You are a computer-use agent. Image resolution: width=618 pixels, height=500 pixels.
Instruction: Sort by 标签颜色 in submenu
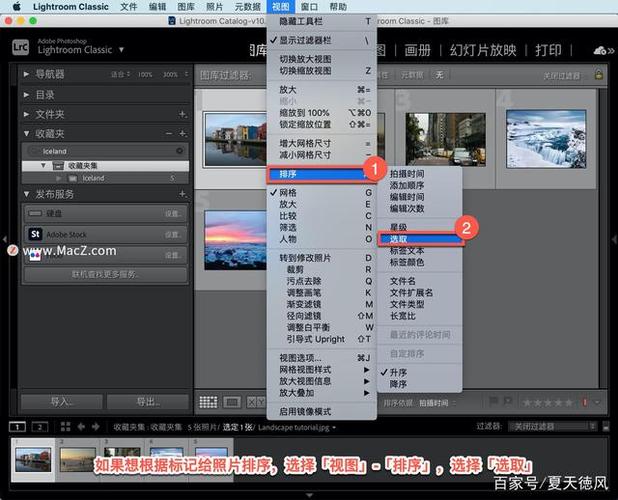tap(419, 262)
